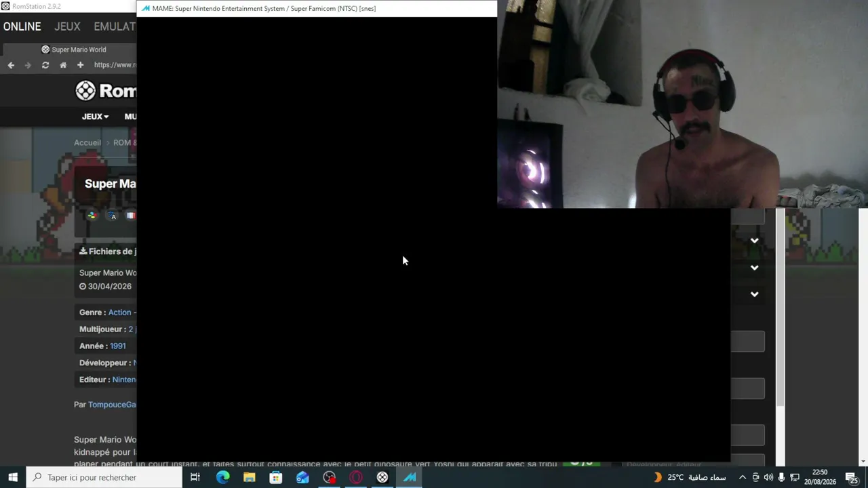Screen dimensions: 868x488
Task: Open Outlook from the taskbar
Action: pos(302,477)
